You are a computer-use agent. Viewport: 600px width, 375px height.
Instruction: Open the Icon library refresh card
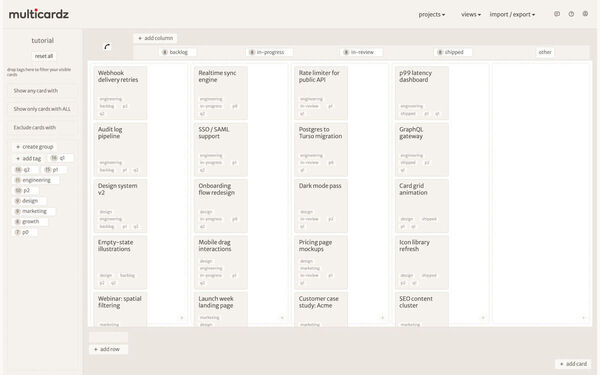pos(422,262)
